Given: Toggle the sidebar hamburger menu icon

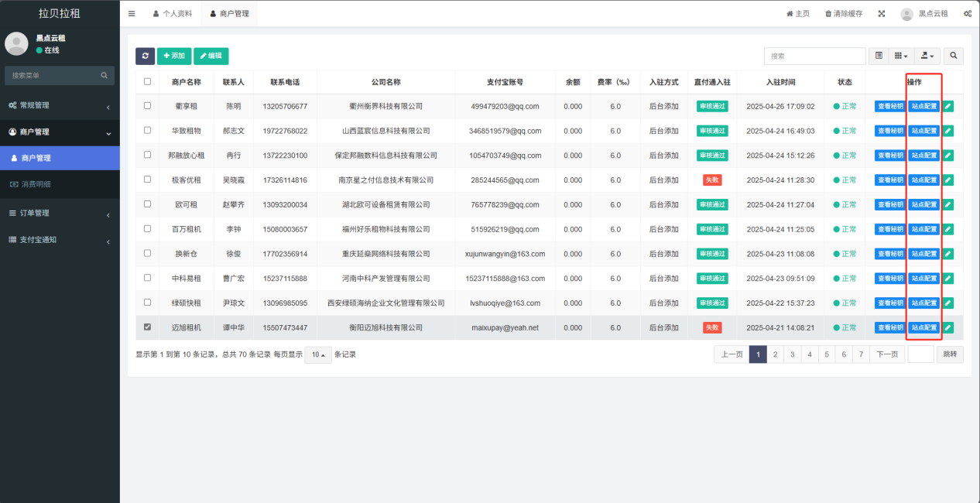Looking at the screenshot, I should coord(132,14).
